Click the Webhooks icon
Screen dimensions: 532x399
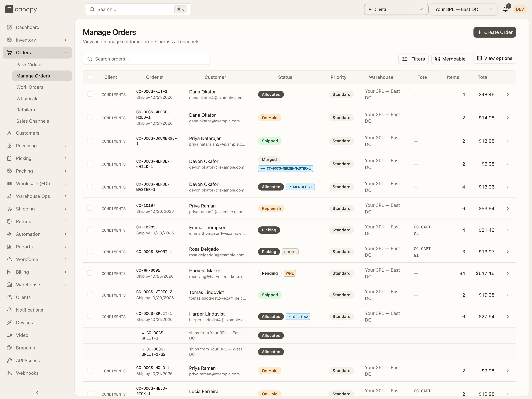coord(9,373)
